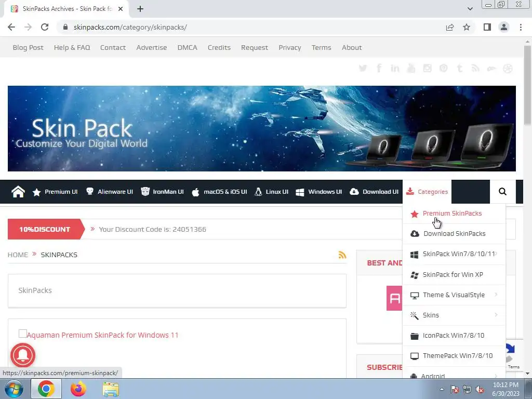
Task: Launch Firefox from the taskbar
Action: 78,389
